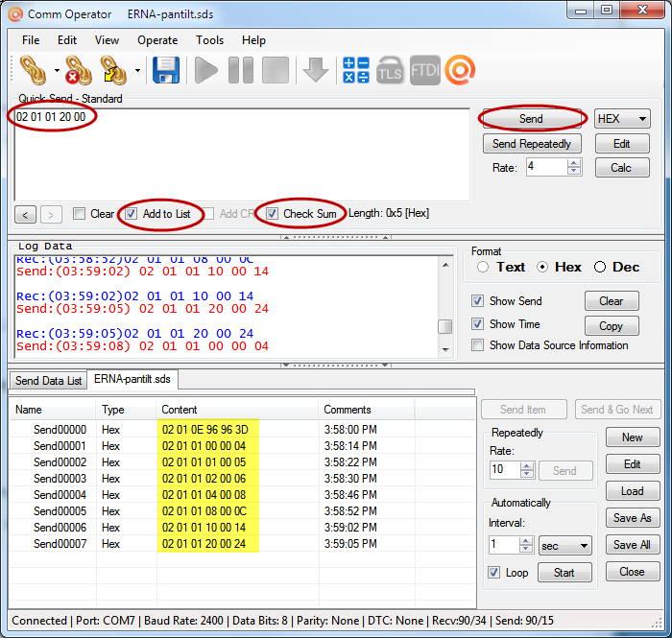The height and width of the screenshot is (638, 672).
Task: Click the disconnect chain icon
Action: 79,70
